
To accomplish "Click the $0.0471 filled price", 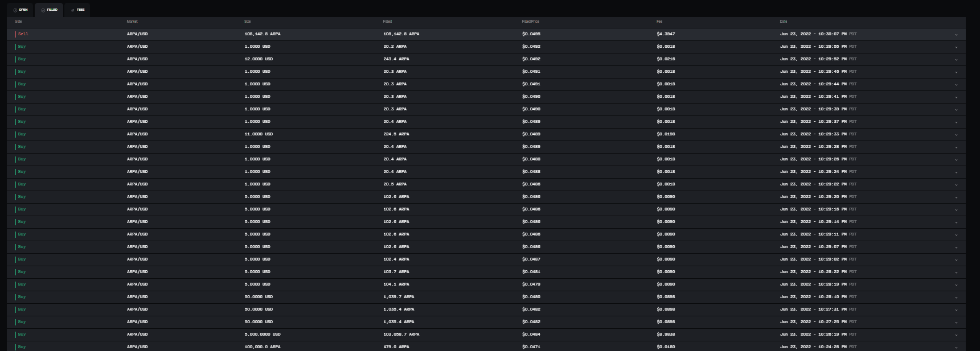I will [531, 347].
